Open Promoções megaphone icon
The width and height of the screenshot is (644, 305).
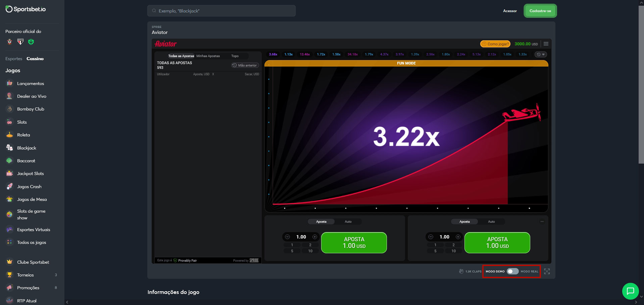point(9,288)
